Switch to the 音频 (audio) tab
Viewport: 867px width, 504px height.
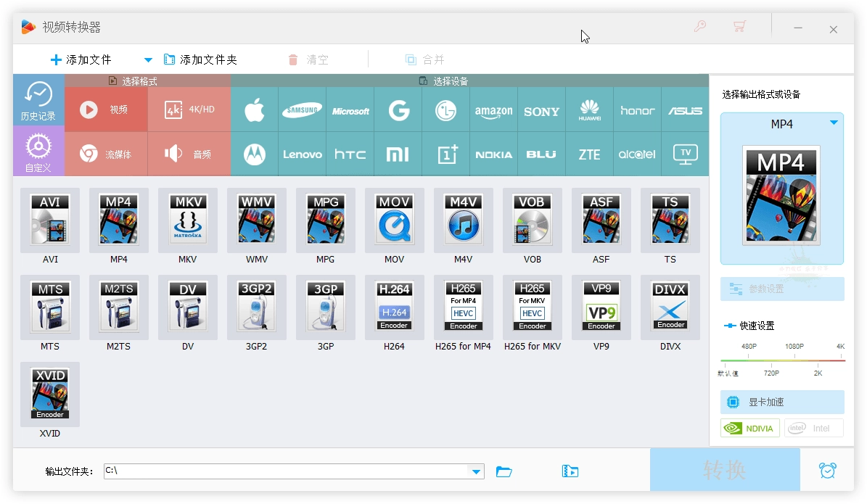tap(189, 154)
